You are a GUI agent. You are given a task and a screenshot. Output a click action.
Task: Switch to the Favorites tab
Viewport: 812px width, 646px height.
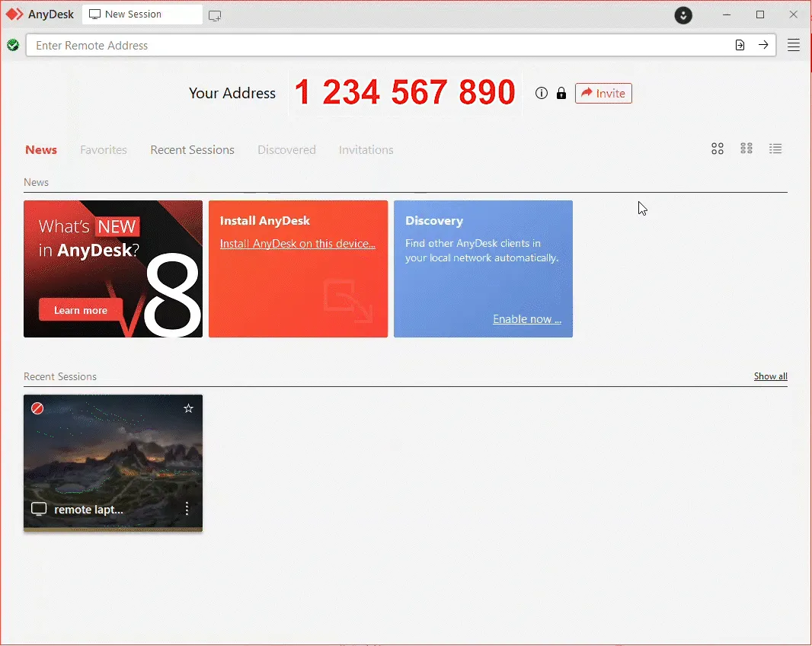point(104,150)
